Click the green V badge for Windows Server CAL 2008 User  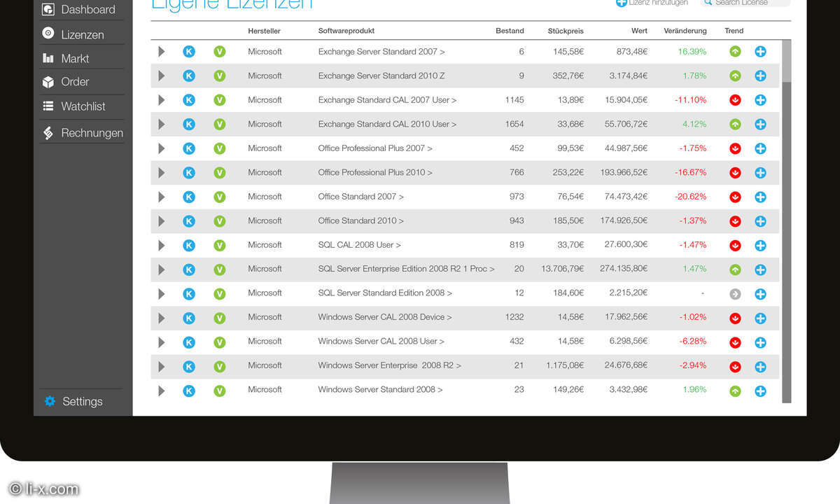[x=220, y=342]
